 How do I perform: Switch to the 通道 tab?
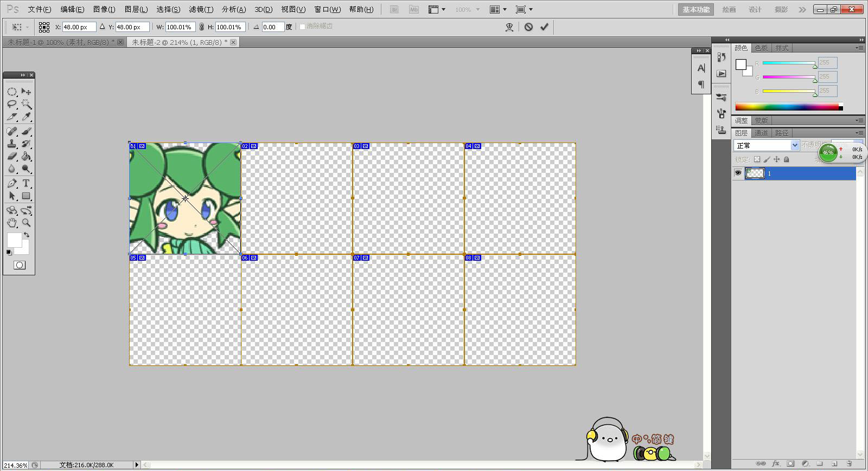click(x=761, y=133)
